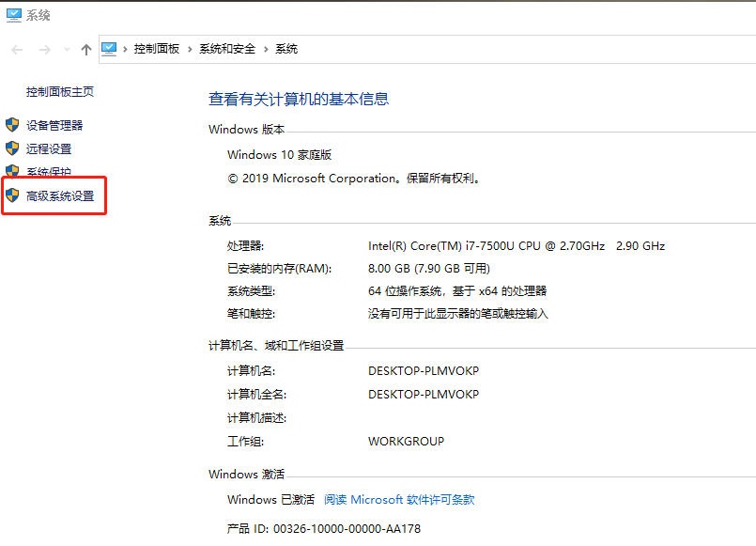Click © 2019 Microsoft Corporation copyright text
Image resolution: width=756 pixels, height=546 pixels.
pyautogui.click(x=354, y=179)
